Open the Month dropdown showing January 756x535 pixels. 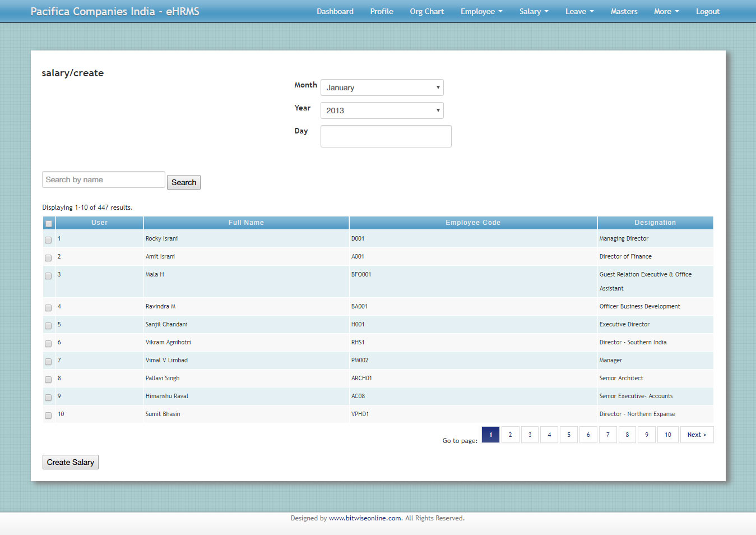[382, 87]
